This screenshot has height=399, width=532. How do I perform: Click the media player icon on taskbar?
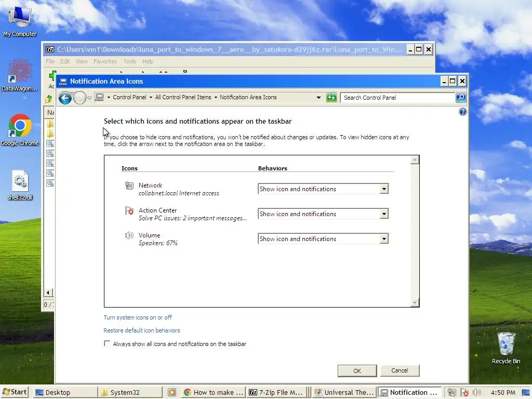click(172, 393)
